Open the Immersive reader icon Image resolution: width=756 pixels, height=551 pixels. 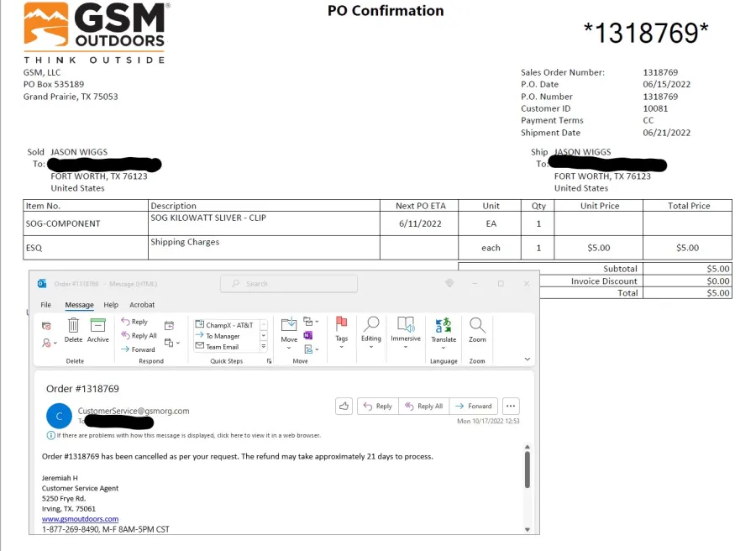click(406, 326)
